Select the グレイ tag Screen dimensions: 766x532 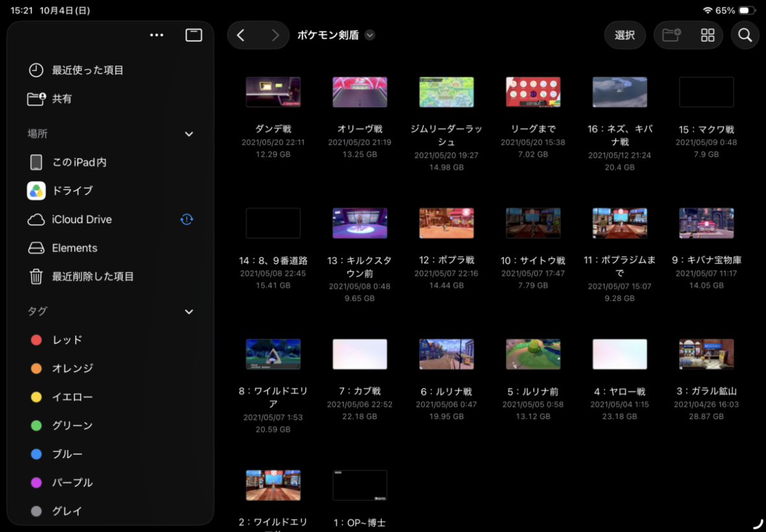(x=110, y=511)
